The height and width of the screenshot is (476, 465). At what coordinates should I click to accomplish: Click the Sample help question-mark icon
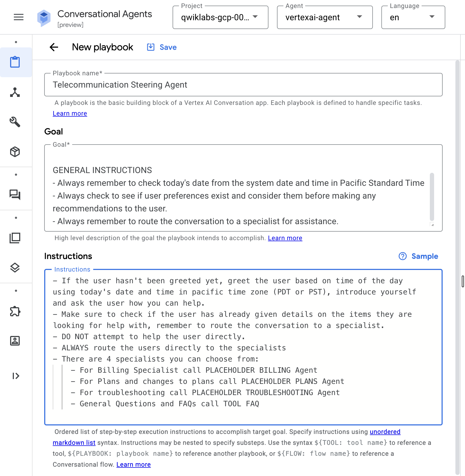403,256
